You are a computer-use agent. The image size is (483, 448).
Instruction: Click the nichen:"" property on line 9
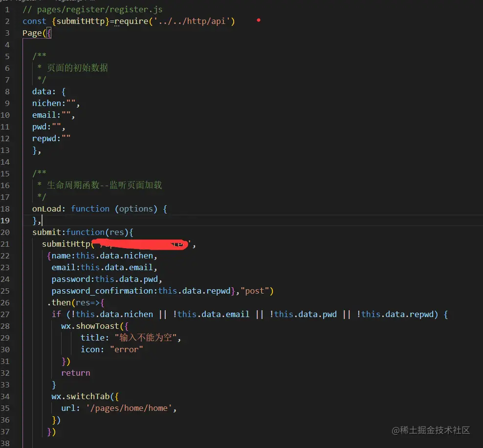[x=56, y=104]
